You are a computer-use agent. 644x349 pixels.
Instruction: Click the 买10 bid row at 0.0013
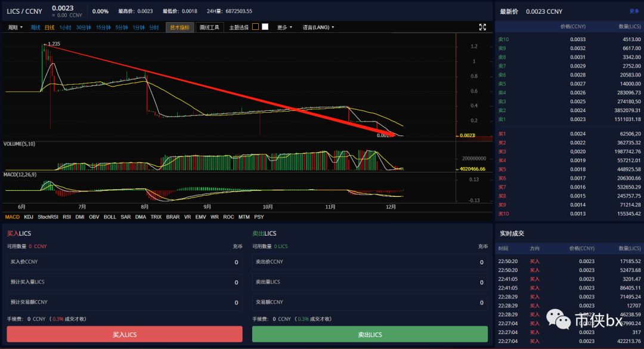point(569,214)
